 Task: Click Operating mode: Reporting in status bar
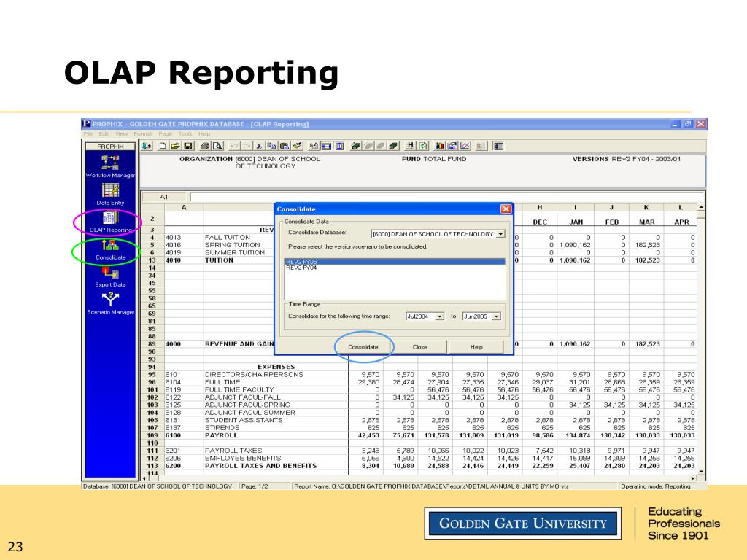click(x=656, y=486)
